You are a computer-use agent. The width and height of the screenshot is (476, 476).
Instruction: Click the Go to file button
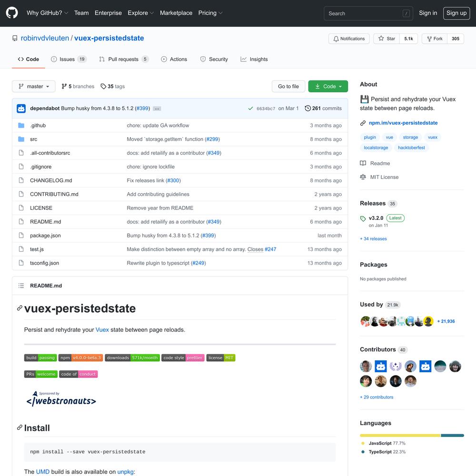pos(288,86)
